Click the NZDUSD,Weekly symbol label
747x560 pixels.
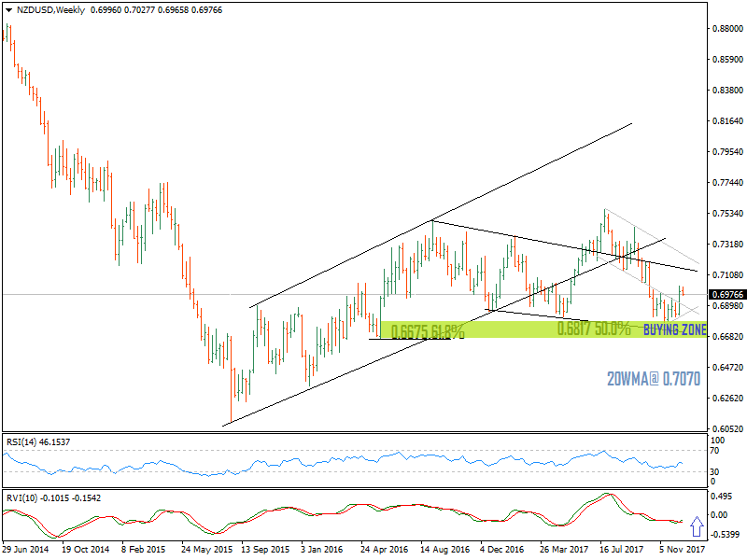click(50, 10)
